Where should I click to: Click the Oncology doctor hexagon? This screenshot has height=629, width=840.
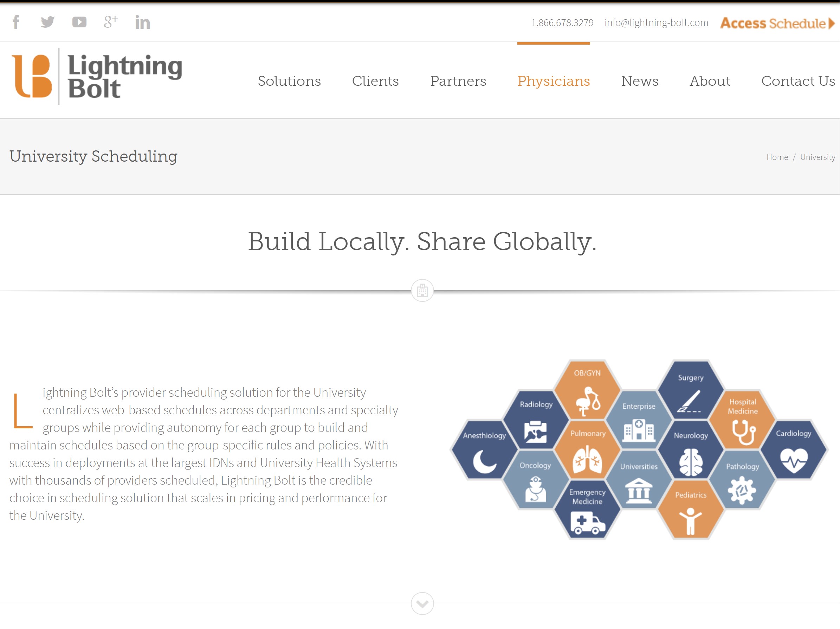536,480
